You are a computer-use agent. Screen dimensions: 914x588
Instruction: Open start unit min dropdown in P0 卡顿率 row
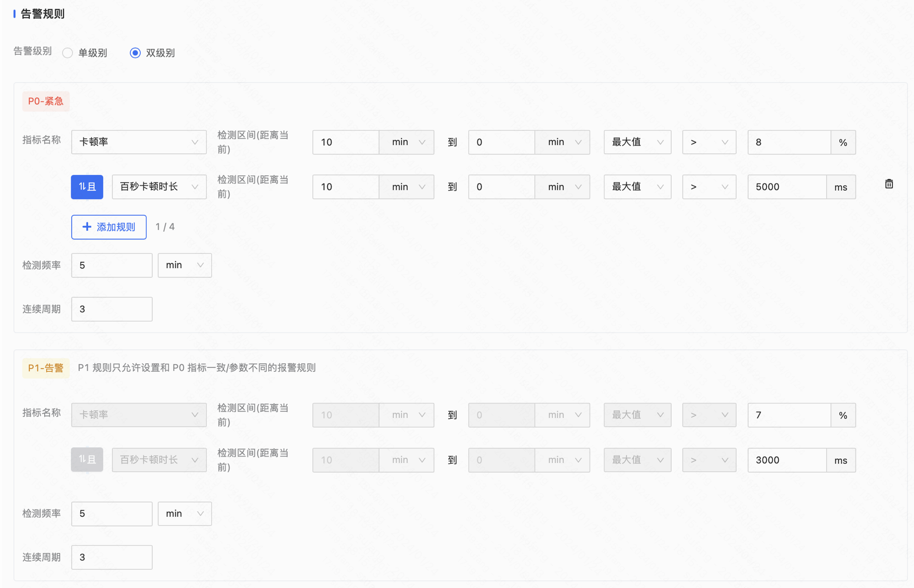pos(407,142)
